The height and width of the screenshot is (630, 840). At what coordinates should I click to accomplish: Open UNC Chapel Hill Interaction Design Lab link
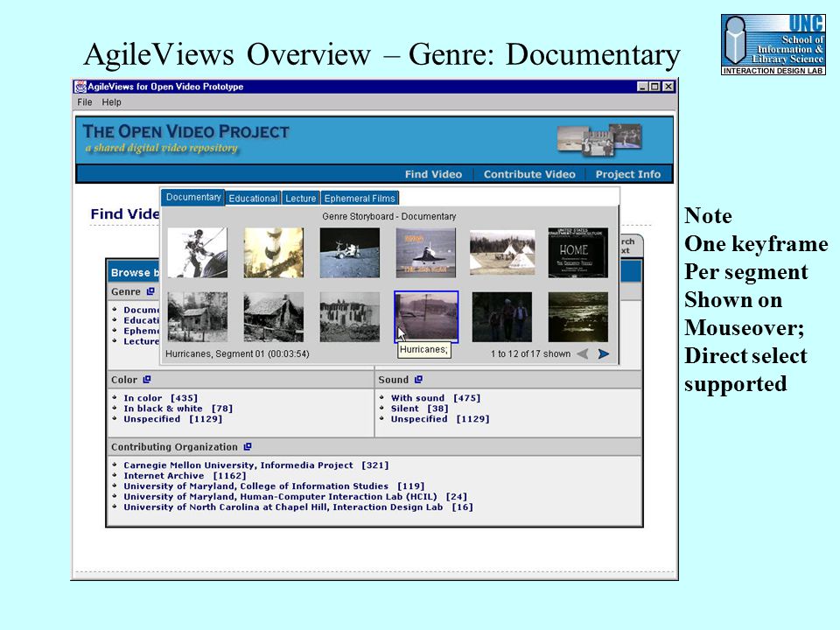pos(298,507)
